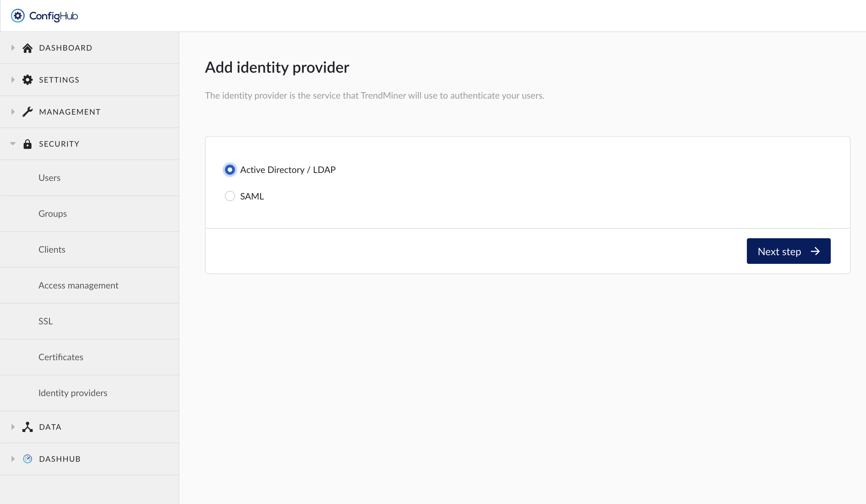Select the Active Directory / LDAP radio button
The image size is (866, 504).
point(230,169)
